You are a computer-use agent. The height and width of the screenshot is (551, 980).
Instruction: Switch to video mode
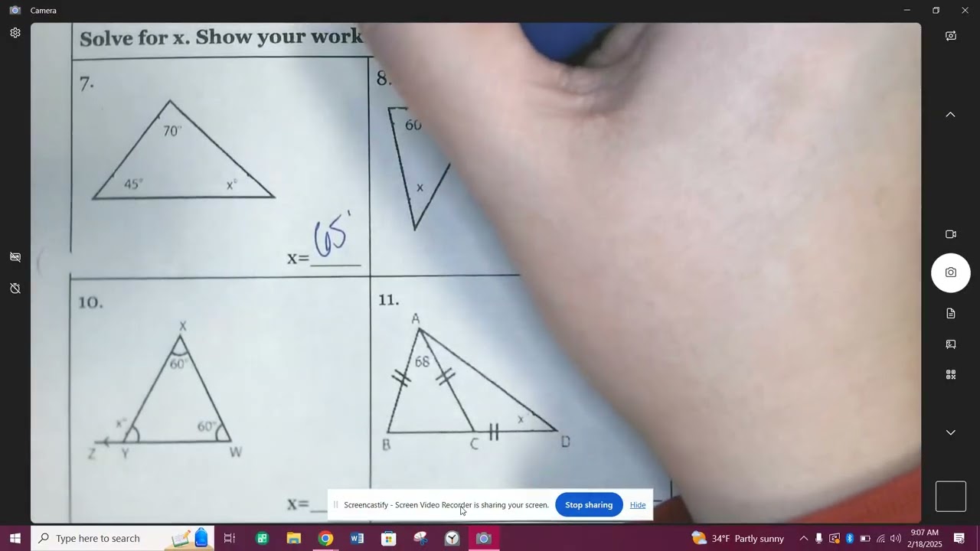951,234
